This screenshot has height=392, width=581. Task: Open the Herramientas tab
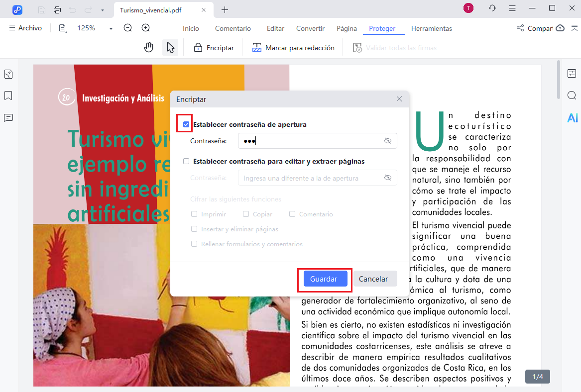431,28
